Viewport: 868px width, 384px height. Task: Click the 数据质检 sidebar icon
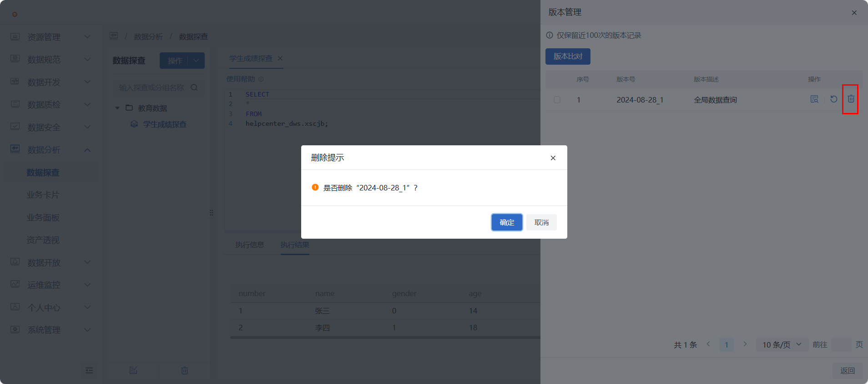point(15,104)
